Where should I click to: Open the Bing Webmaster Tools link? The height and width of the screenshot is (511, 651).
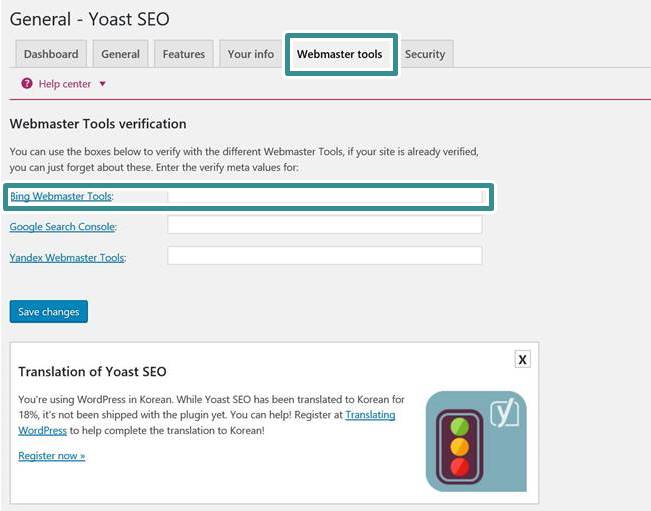click(x=61, y=196)
